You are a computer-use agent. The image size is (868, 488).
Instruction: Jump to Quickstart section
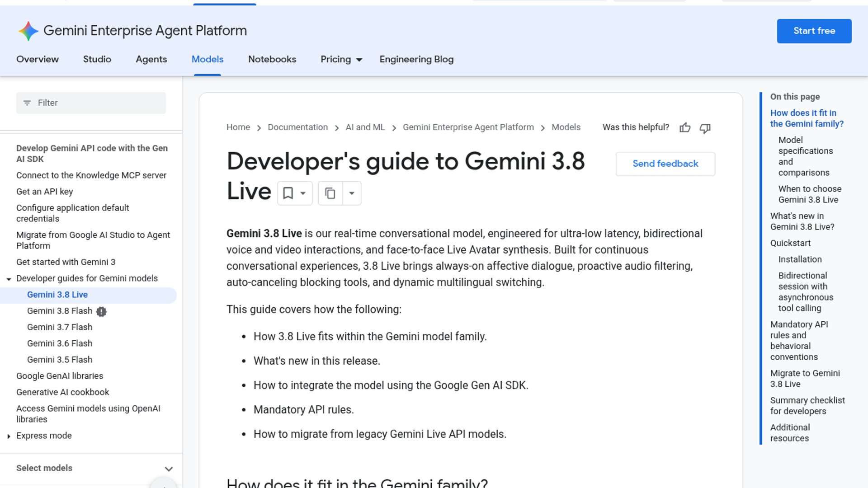point(790,243)
